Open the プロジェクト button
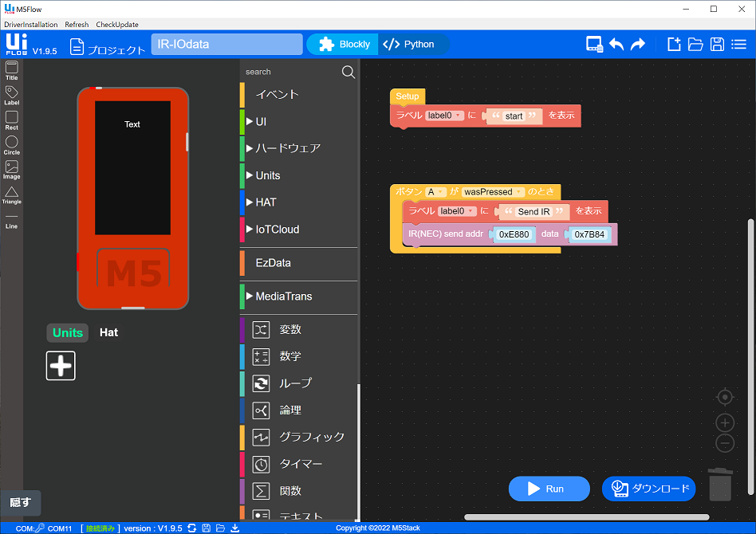 click(107, 47)
